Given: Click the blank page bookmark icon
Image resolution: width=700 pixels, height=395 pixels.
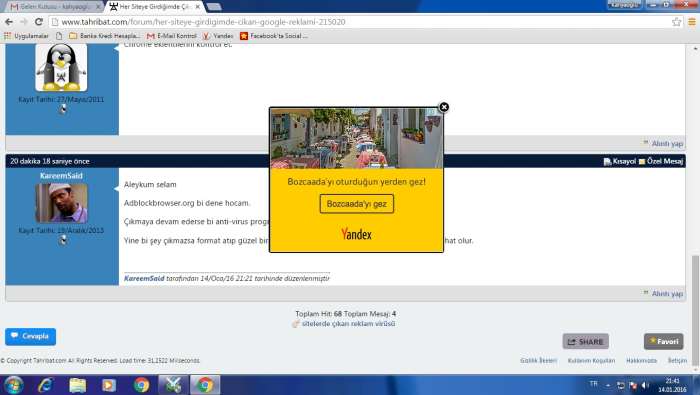Looking at the screenshot, I should 59,36.
